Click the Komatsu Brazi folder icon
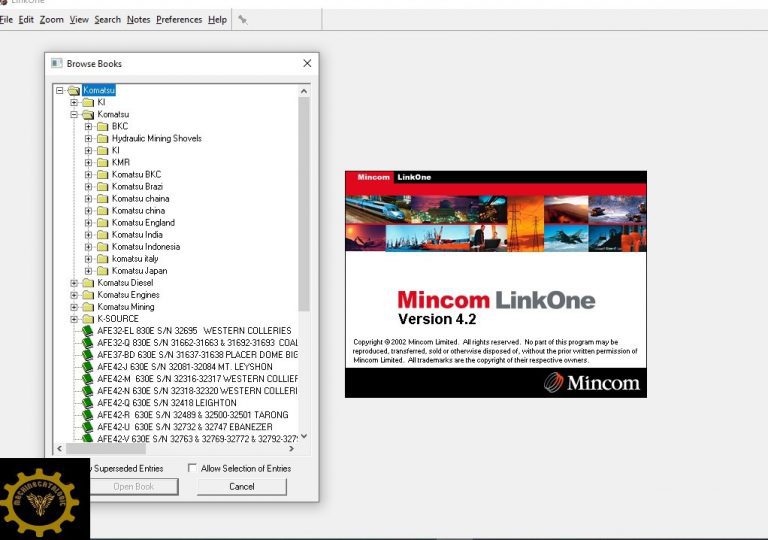The height and width of the screenshot is (540, 768). pos(102,187)
